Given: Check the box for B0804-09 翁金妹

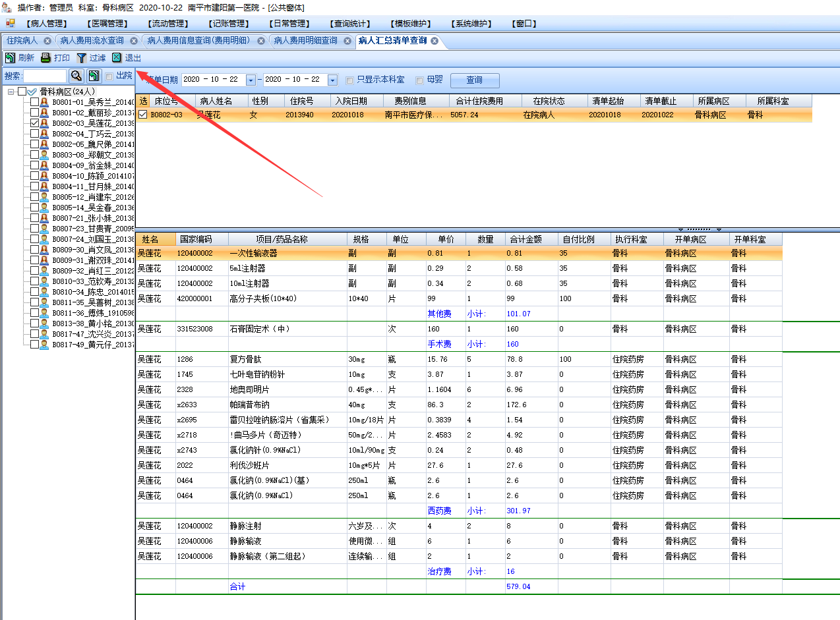Looking at the screenshot, I should 35,165.
